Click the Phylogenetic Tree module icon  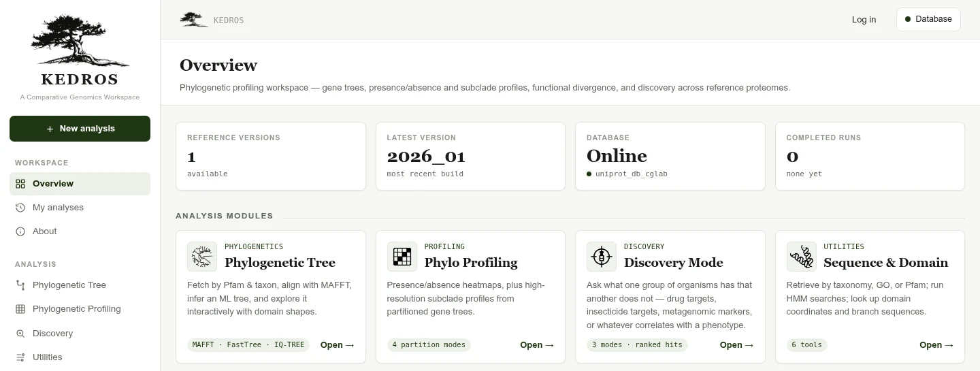click(202, 257)
